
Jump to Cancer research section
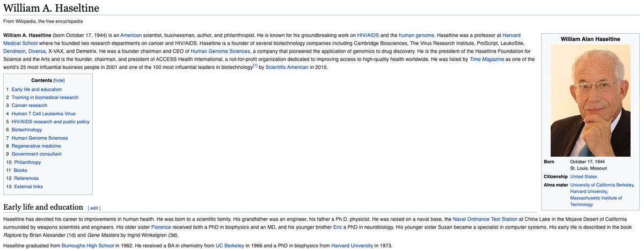tap(30, 106)
